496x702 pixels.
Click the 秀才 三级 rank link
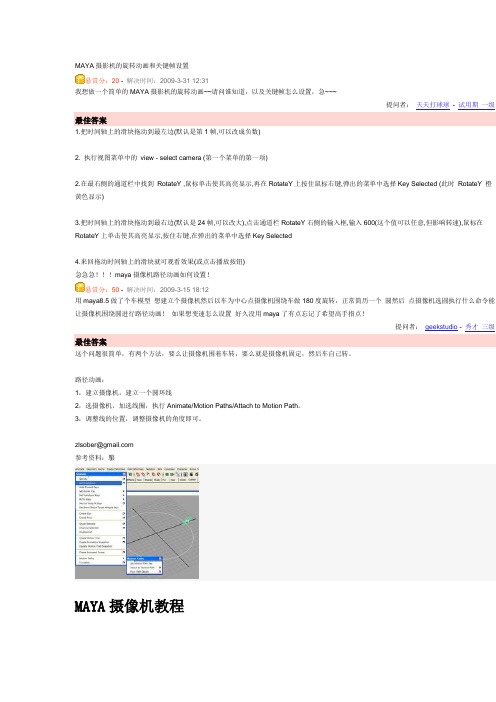tap(480, 326)
